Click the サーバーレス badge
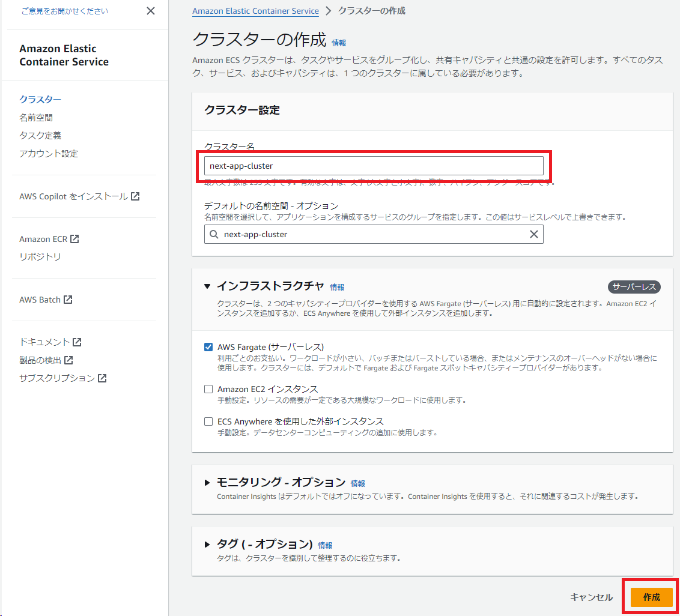 click(x=634, y=287)
